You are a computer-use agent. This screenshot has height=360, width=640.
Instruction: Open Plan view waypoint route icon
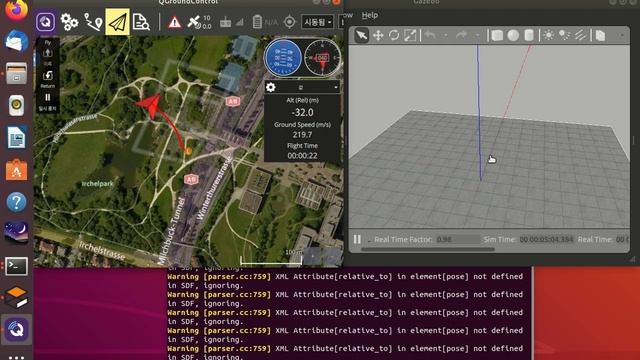[x=93, y=22]
